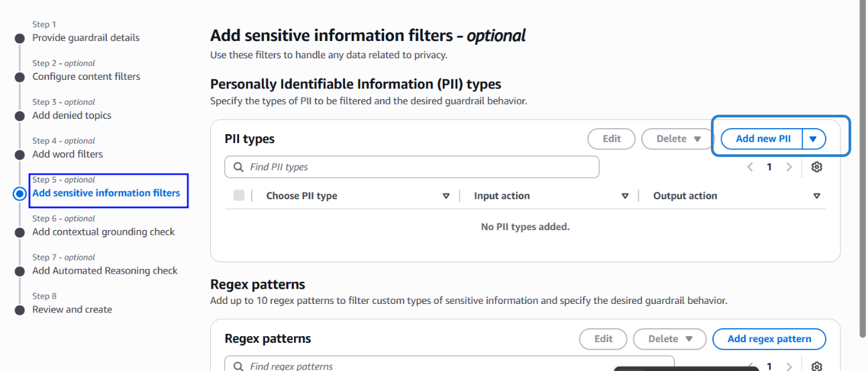This screenshot has height=371, width=868.
Task: Open the Regex patterns Delete dropdown
Action: [669, 339]
